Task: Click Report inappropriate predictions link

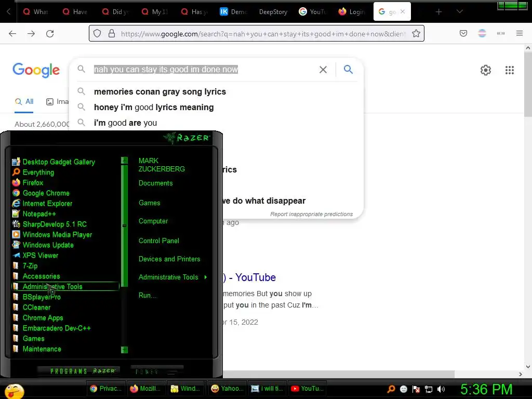Action: point(312,214)
